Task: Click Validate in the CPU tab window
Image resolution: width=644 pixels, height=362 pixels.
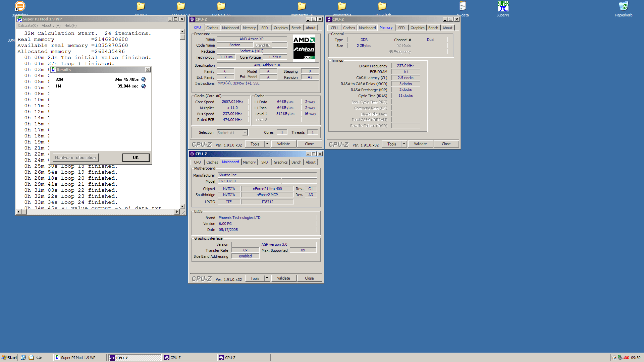Action: 283,144
